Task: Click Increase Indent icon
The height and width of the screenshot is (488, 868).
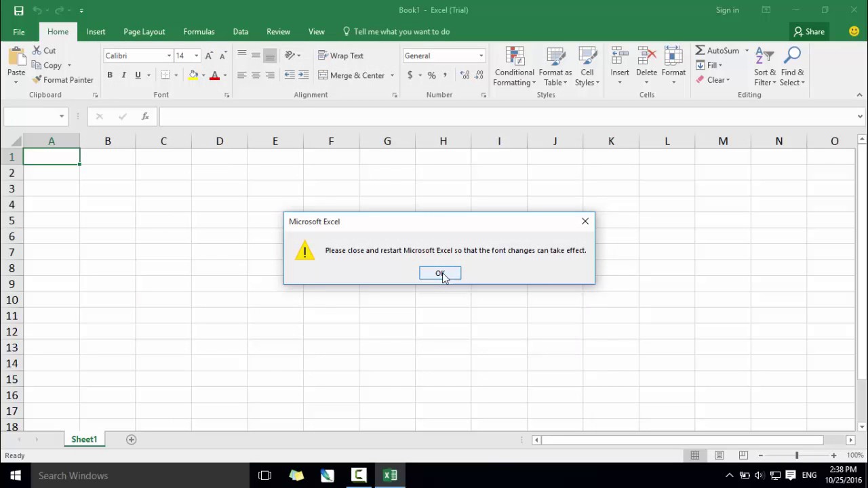Action: [x=303, y=75]
